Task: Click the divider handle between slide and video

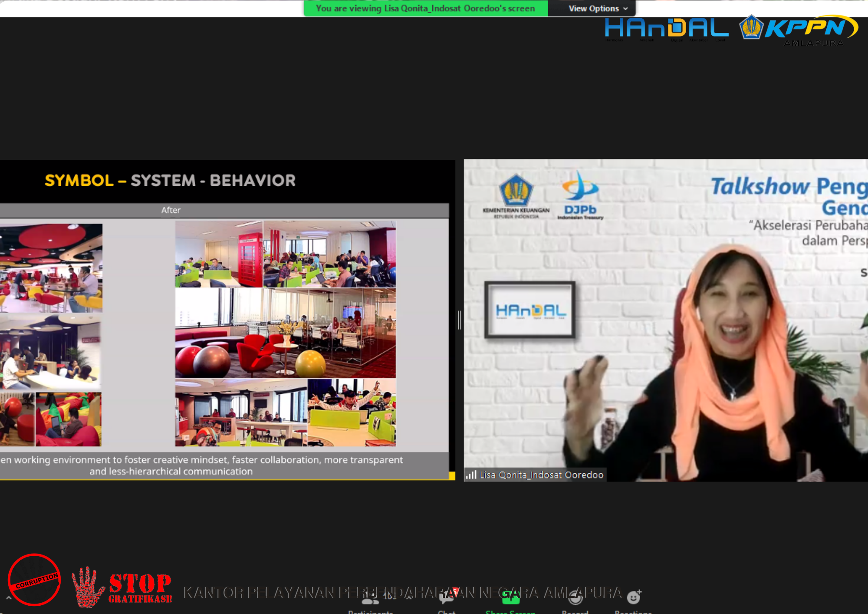Action: click(459, 320)
